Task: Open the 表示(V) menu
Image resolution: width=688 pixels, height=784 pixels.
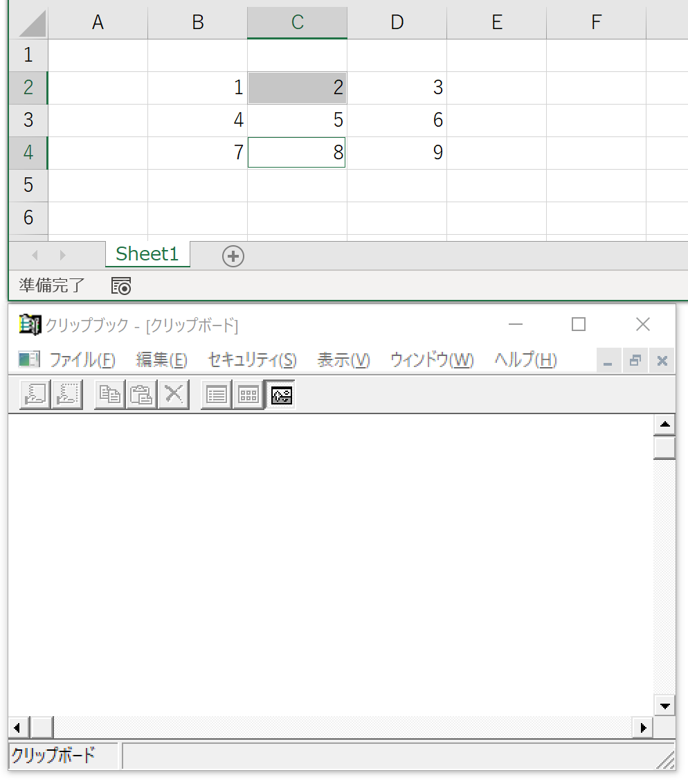Action: [x=344, y=360]
